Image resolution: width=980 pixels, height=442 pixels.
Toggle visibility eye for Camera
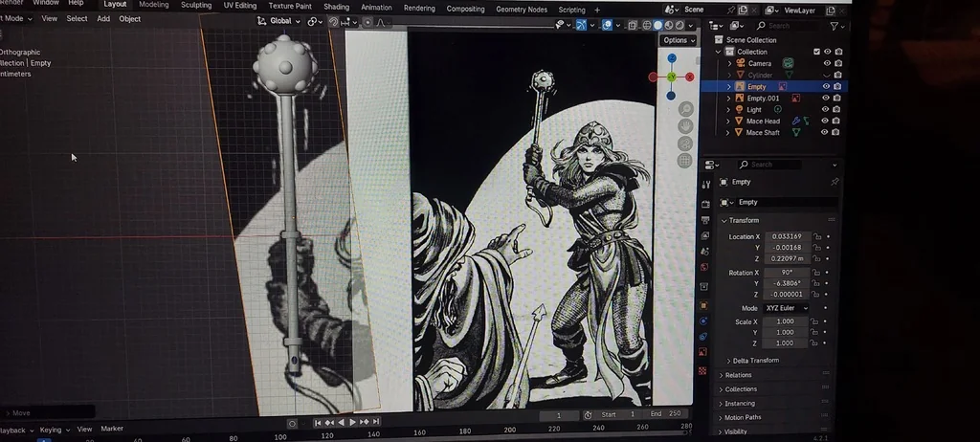(827, 63)
